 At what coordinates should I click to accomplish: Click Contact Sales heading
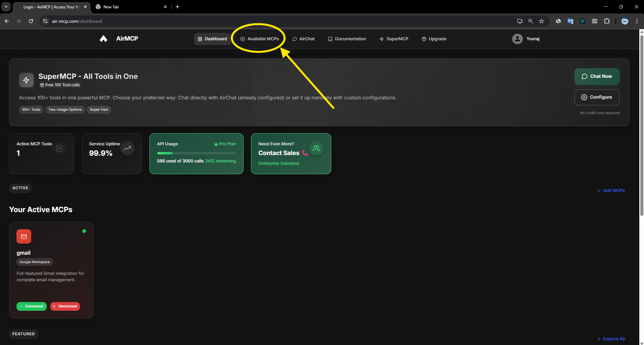[x=279, y=153]
